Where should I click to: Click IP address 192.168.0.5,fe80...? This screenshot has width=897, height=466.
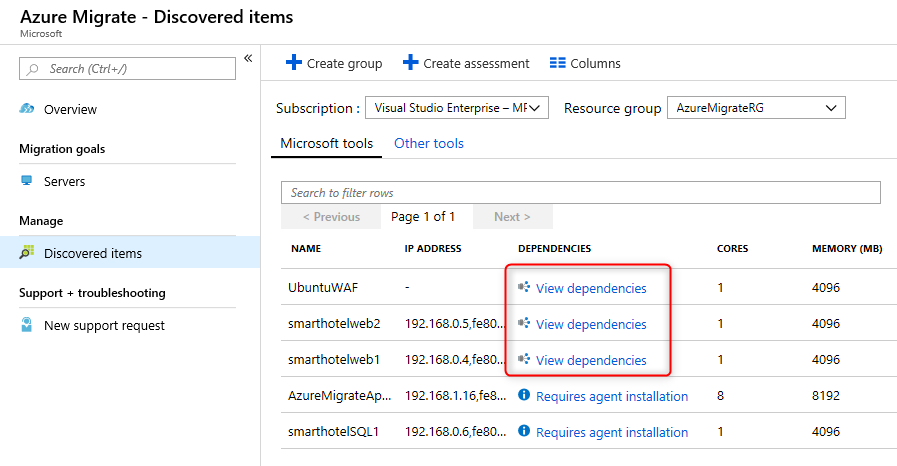pos(455,324)
